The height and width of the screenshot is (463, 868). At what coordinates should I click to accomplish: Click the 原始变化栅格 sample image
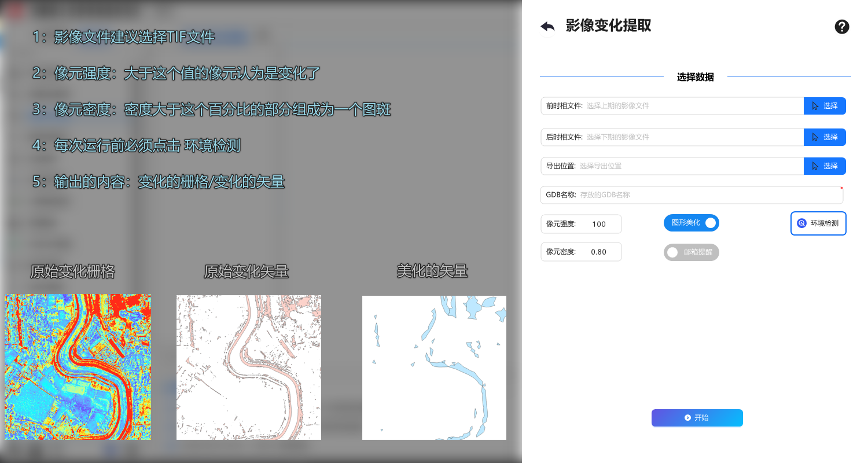(x=78, y=367)
